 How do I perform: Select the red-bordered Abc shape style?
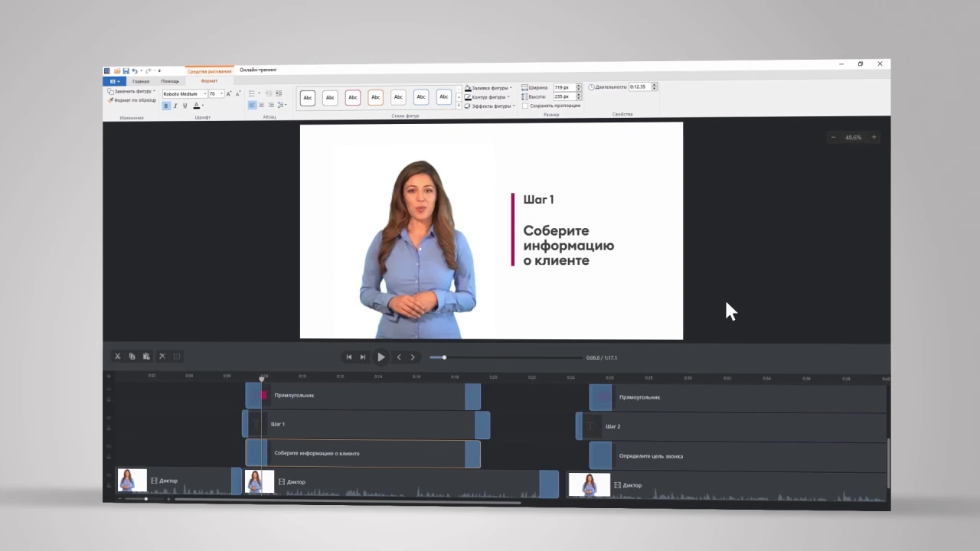click(x=352, y=97)
